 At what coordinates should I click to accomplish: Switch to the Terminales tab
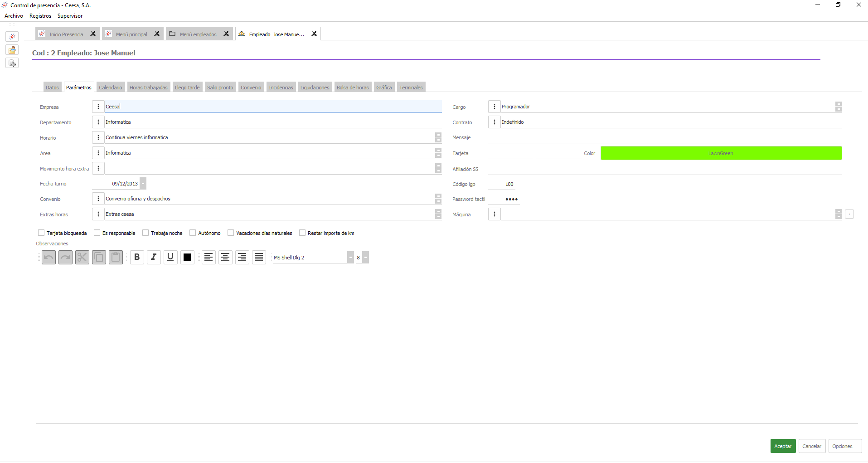click(x=411, y=87)
